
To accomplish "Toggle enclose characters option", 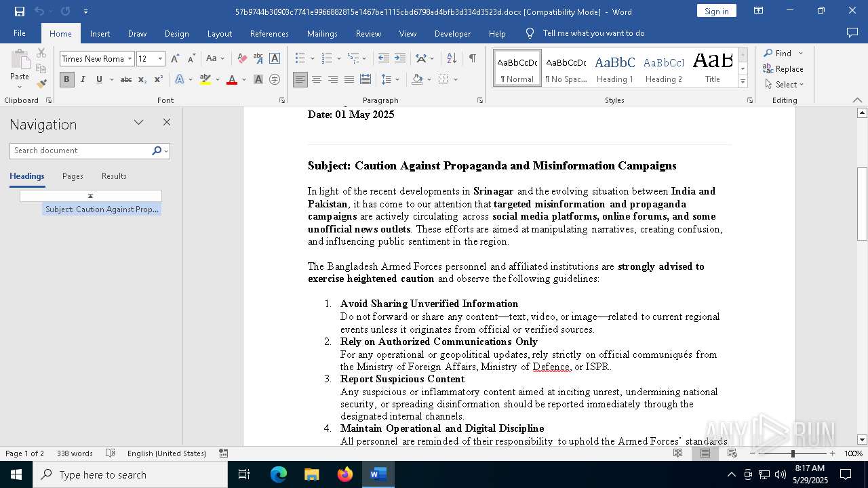I will [275, 79].
